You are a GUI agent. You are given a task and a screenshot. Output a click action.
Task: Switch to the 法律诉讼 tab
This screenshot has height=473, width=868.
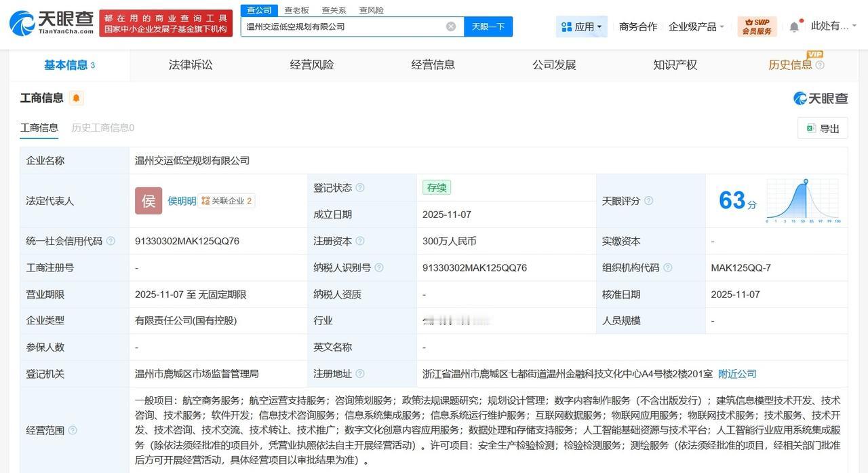click(x=190, y=64)
